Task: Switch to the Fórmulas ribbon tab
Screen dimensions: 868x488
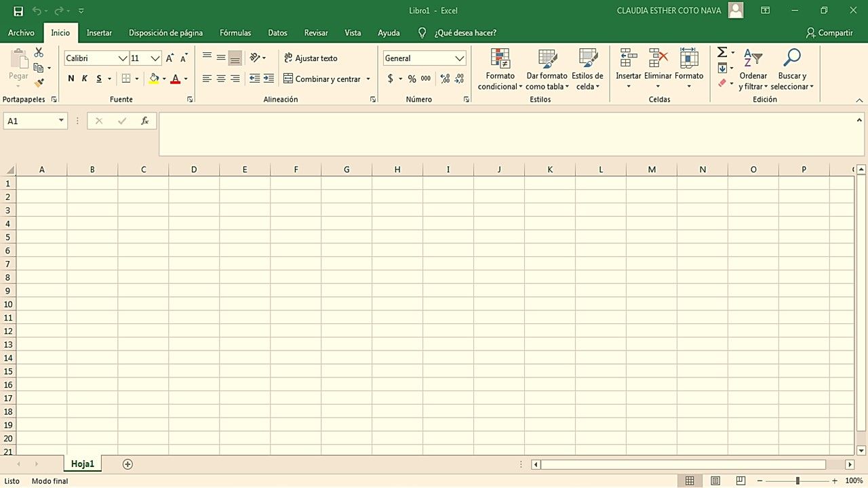Action: [235, 33]
